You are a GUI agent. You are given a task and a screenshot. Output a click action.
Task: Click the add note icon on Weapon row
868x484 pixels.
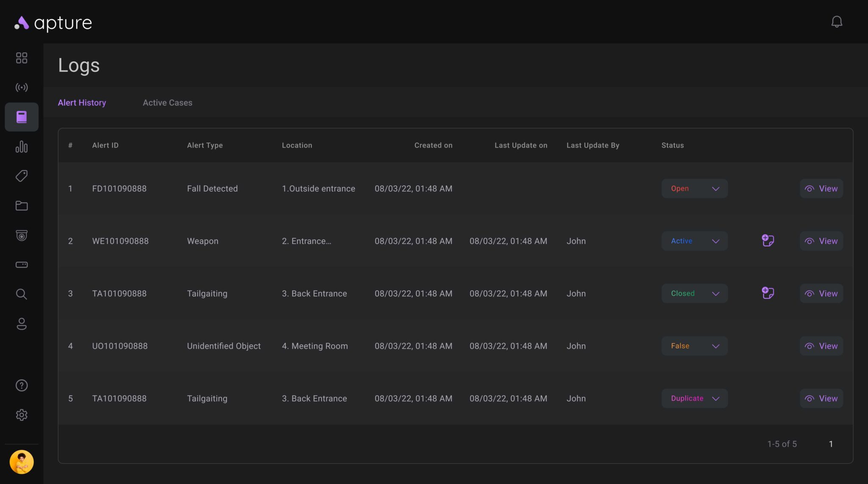click(x=768, y=241)
